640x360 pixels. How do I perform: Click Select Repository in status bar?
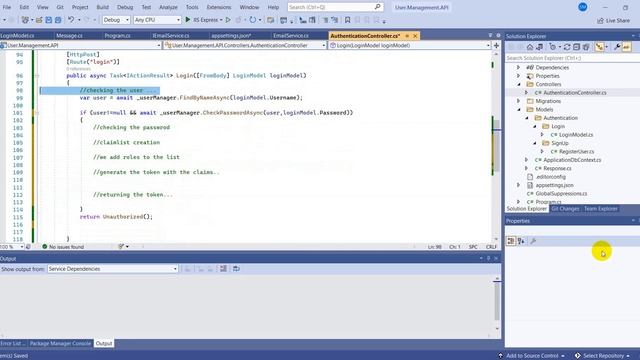click(603, 356)
